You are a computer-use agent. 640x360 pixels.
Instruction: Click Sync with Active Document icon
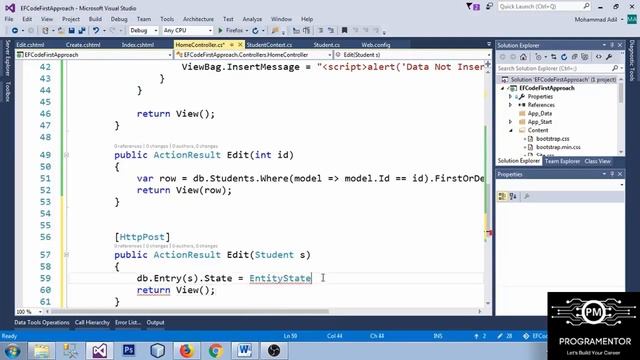point(553,57)
